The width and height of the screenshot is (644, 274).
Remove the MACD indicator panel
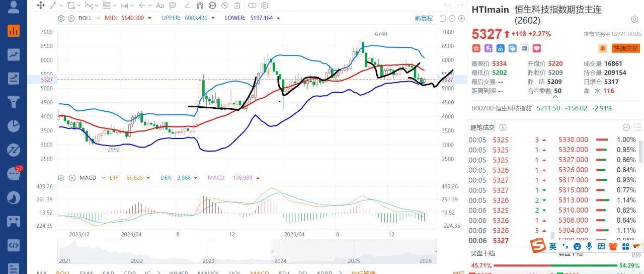[71, 178]
